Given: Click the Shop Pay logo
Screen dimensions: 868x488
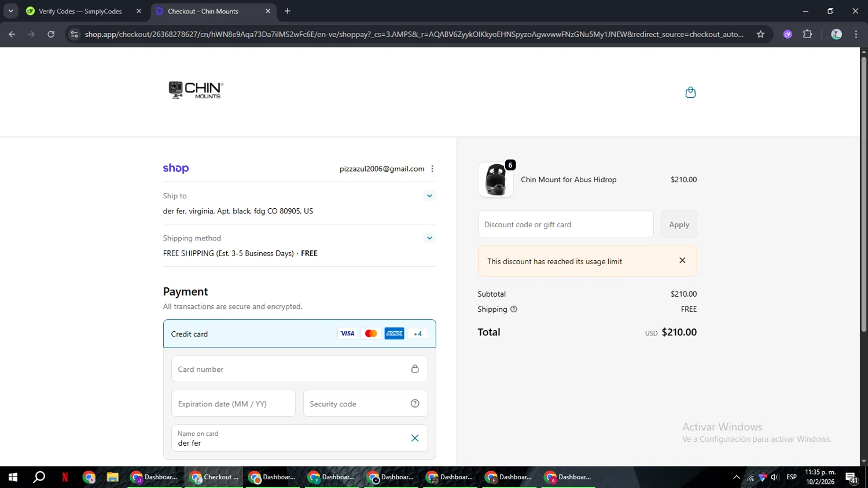Looking at the screenshot, I should point(176,168).
